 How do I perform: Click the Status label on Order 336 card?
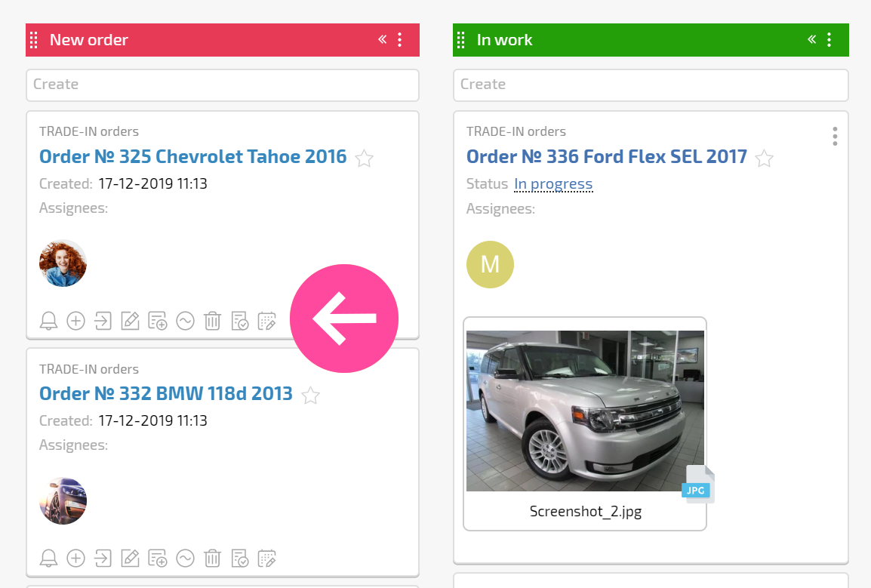tap(487, 184)
